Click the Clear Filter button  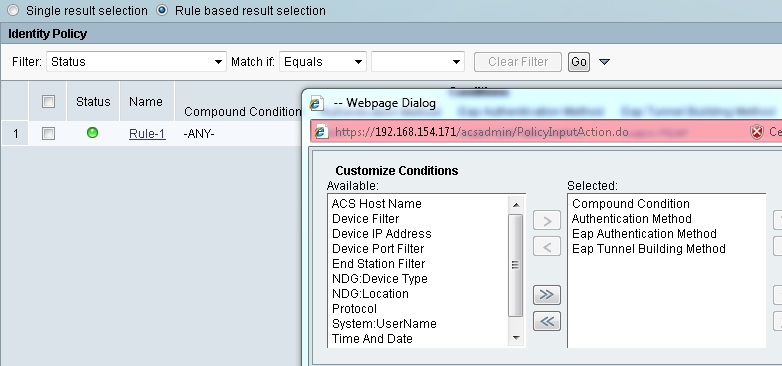click(518, 62)
